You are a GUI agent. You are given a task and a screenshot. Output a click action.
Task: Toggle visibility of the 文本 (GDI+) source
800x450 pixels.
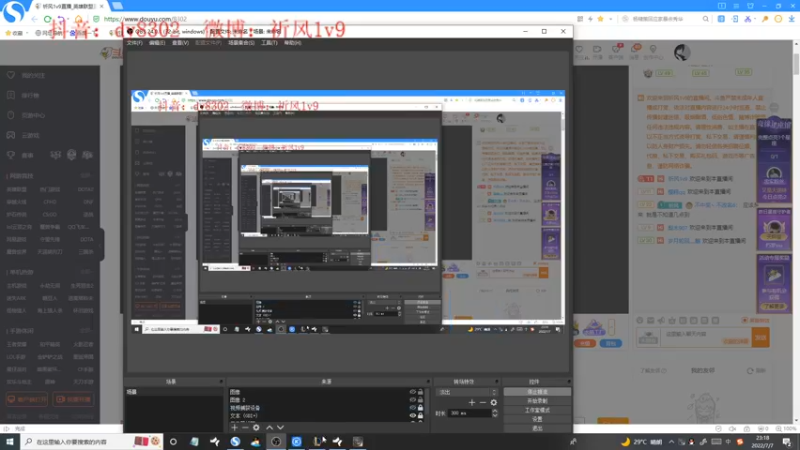click(x=413, y=416)
